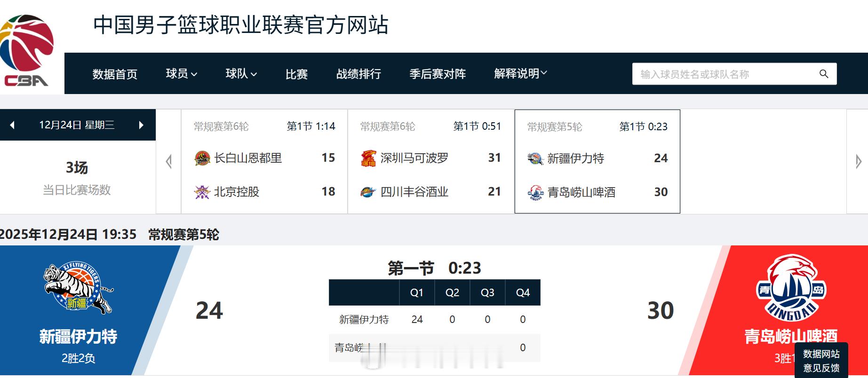Click large Qingdao eagle logo
This screenshot has height=378, width=868.
point(791,288)
